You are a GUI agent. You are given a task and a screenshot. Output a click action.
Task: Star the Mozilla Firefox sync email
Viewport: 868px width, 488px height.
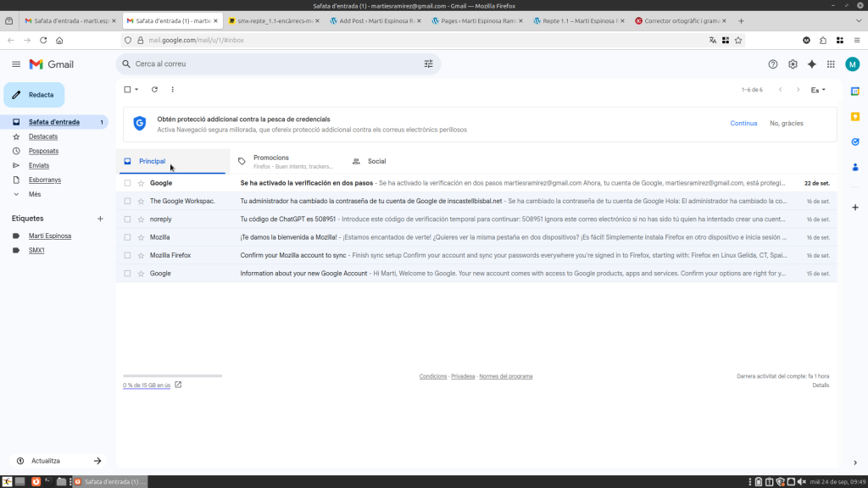[x=141, y=255]
